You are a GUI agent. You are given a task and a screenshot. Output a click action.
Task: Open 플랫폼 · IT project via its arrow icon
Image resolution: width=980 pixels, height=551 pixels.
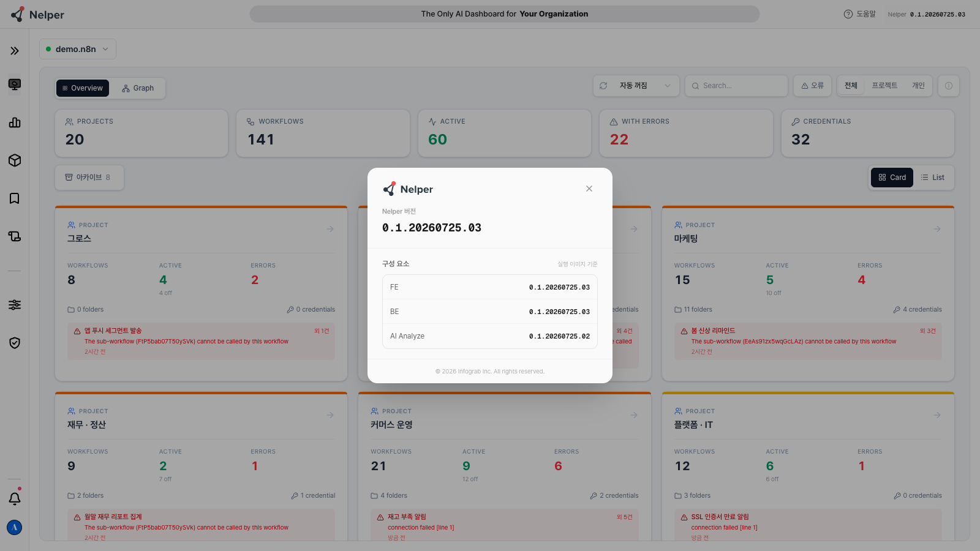pyautogui.click(x=937, y=415)
